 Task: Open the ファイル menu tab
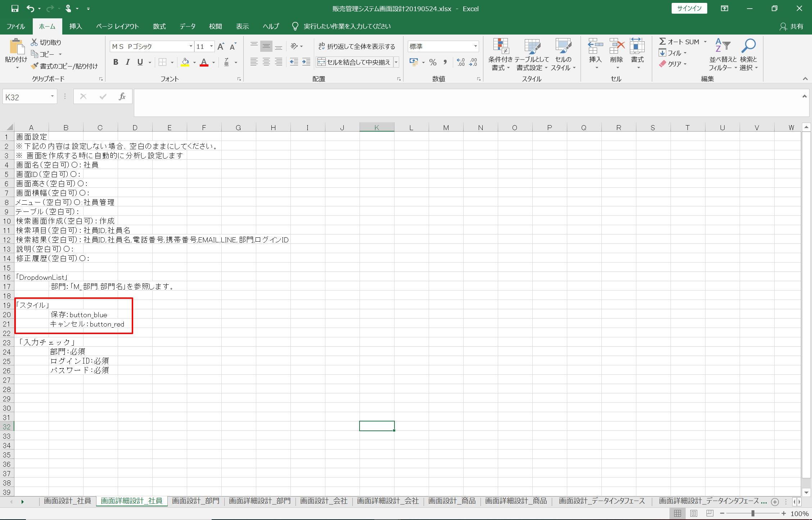[x=16, y=26]
